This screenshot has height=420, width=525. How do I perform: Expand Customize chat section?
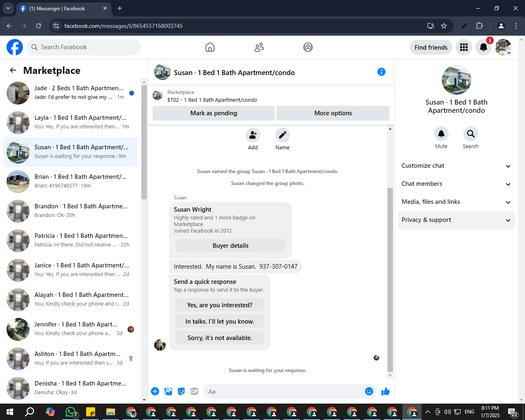point(457,166)
